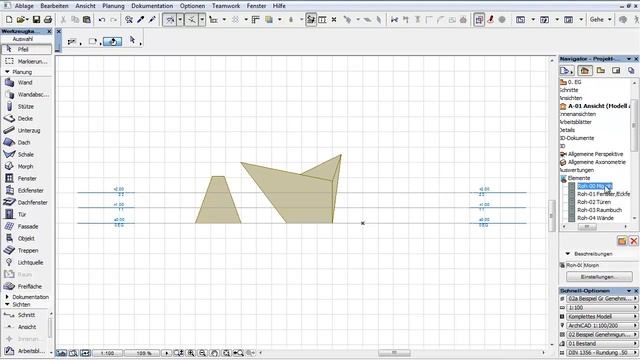
Task: Collapse the Beschreibungen section
Action: [x=568, y=254]
